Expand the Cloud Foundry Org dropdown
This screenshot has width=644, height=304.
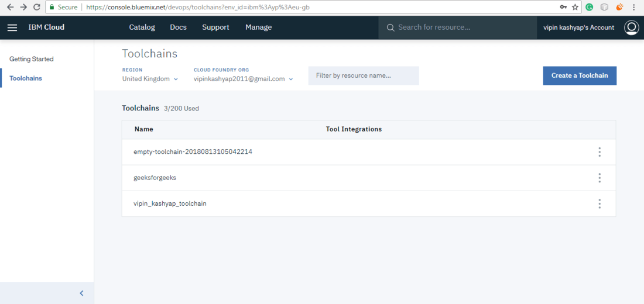[x=243, y=79]
